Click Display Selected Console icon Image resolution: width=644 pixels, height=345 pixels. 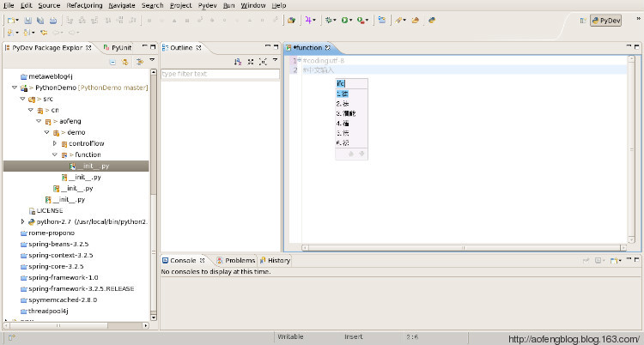(598, 260)
